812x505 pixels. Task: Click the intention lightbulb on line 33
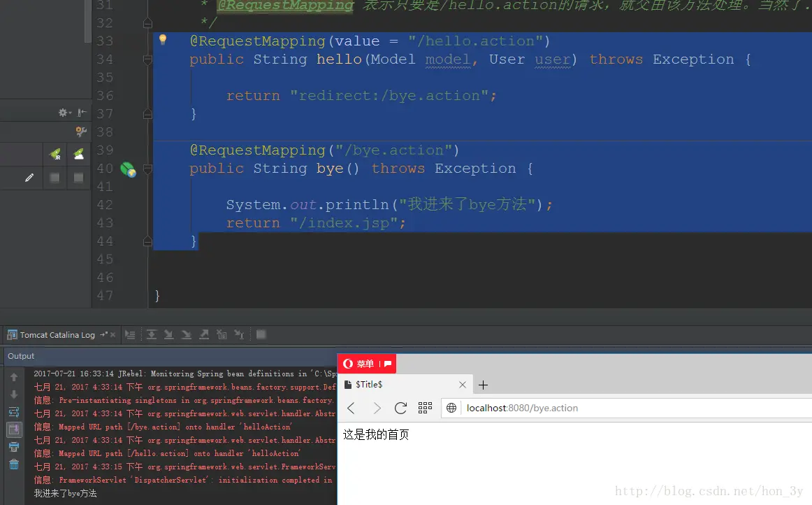163,39
